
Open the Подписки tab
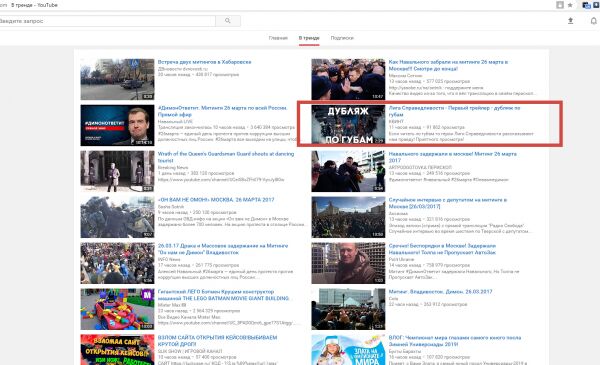click(x=342, y=38)
